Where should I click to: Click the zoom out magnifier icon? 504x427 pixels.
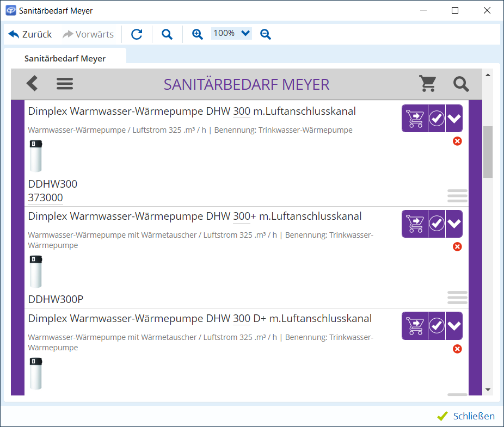point(266,34)
